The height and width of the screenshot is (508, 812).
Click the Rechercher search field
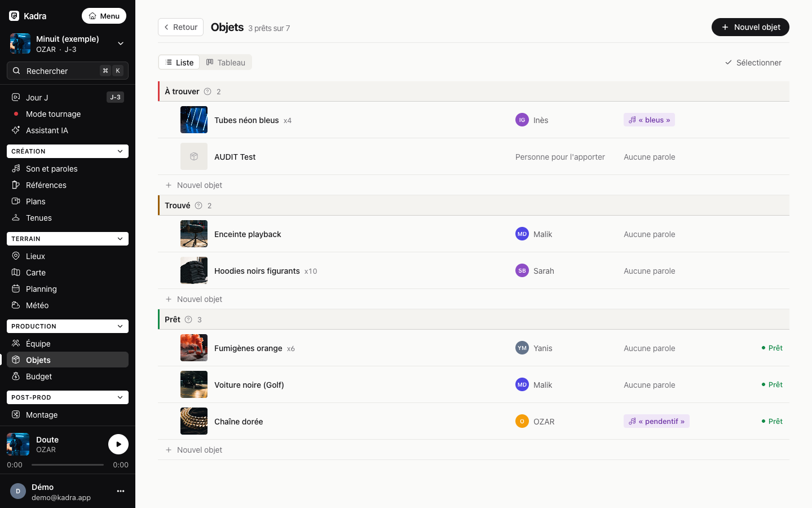click(x=68, y=71)
